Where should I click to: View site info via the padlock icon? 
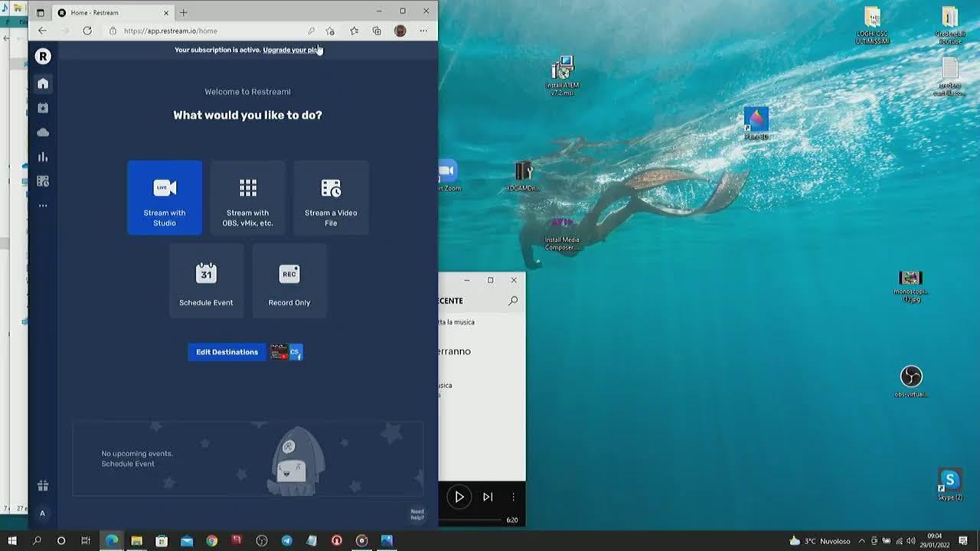pyautogui.click(x=113, y=31)
